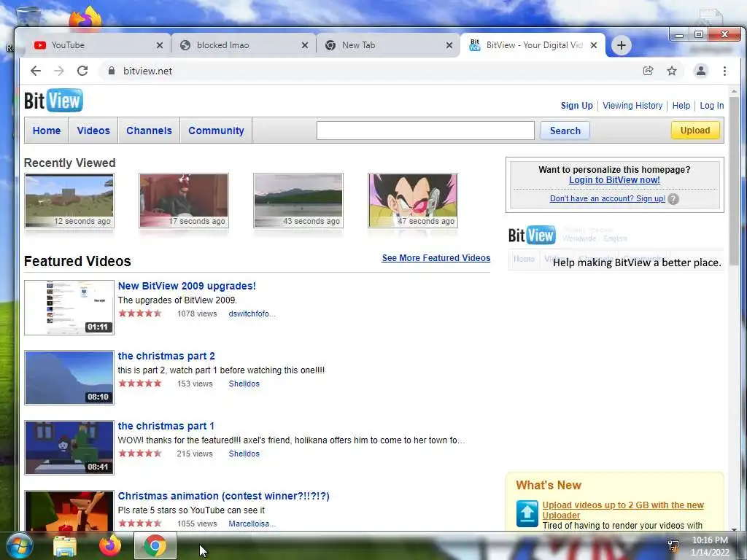Open recently viewed video from 47 seconds ago
The width and height of the screenshot is (747, 560).
click(x=413, y=201)
